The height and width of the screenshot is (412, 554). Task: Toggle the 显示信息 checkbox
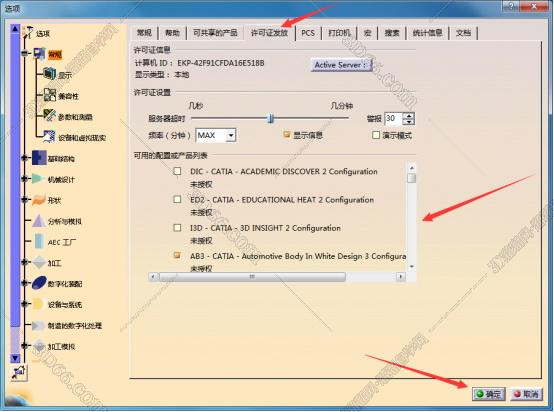point(287,135)
